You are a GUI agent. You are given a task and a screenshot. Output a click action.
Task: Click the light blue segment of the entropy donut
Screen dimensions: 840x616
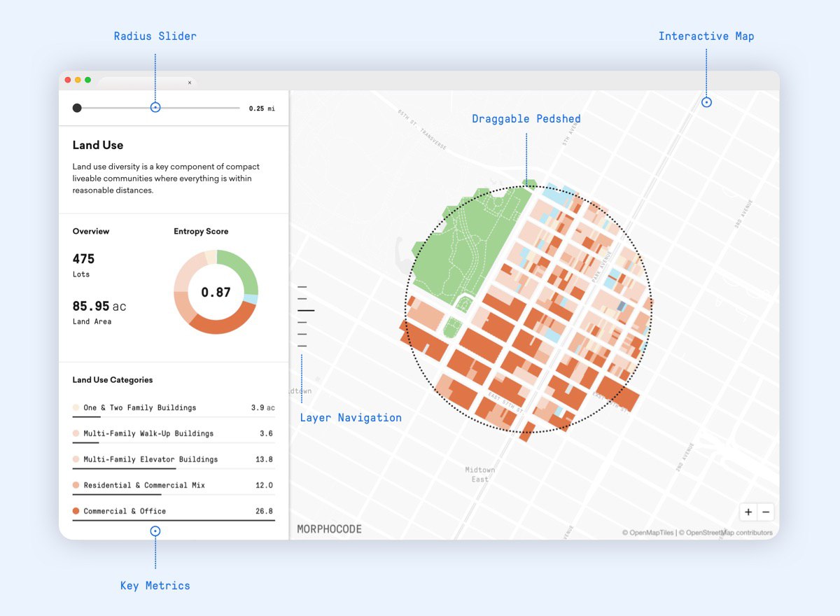coord(251,299)
